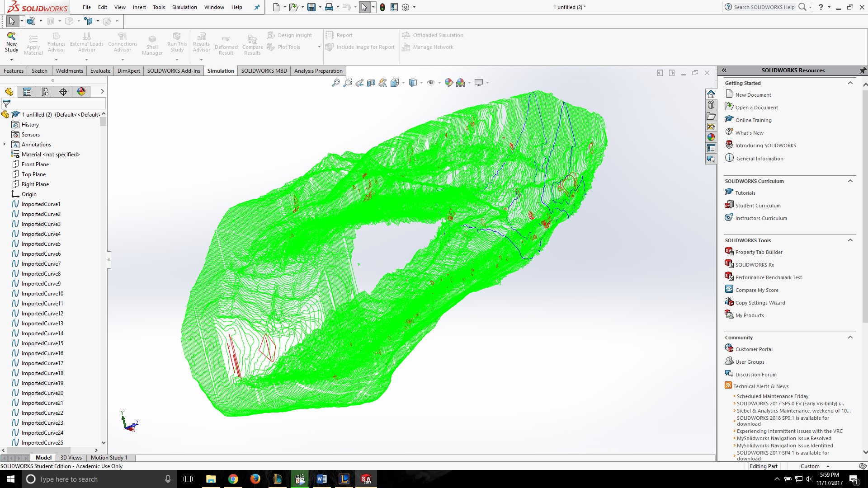This screenshot has height=488, width=868.
Task: Pin the SOLIDWORKS Resources pane
Action: [x=863, y=70]
